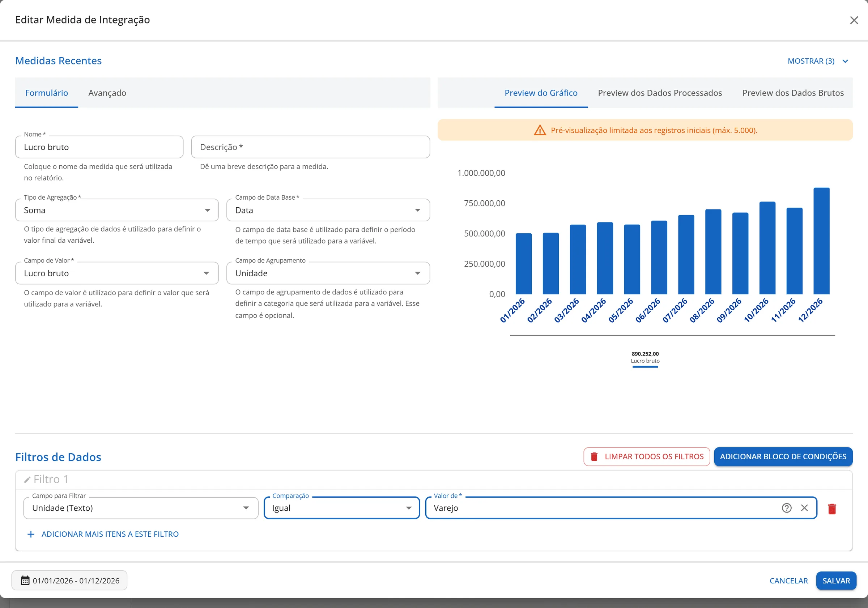Image resolution: width=868 pixels, height=608 pixels.
Task: Click the calendar icon in date range button
Action: pos(25,581)
